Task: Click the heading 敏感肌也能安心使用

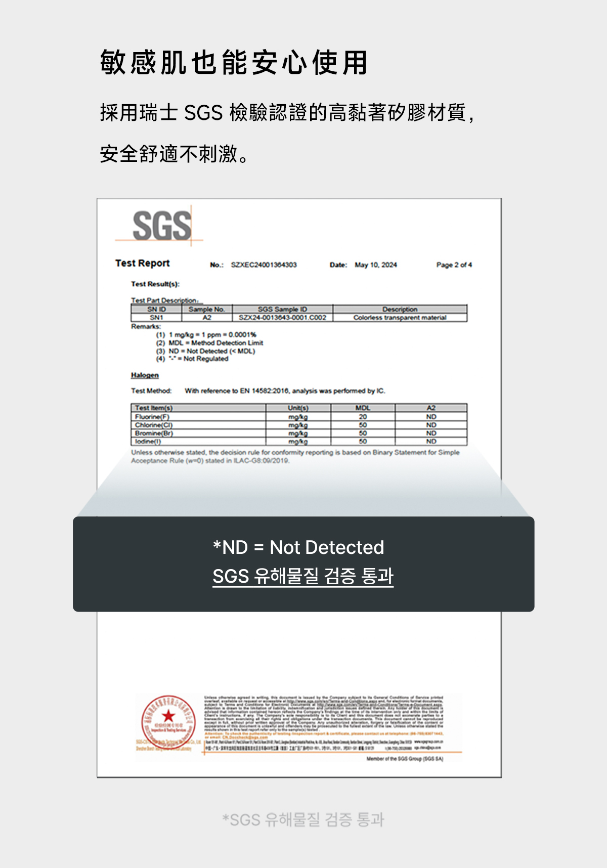Action: (x=234, y=63)
